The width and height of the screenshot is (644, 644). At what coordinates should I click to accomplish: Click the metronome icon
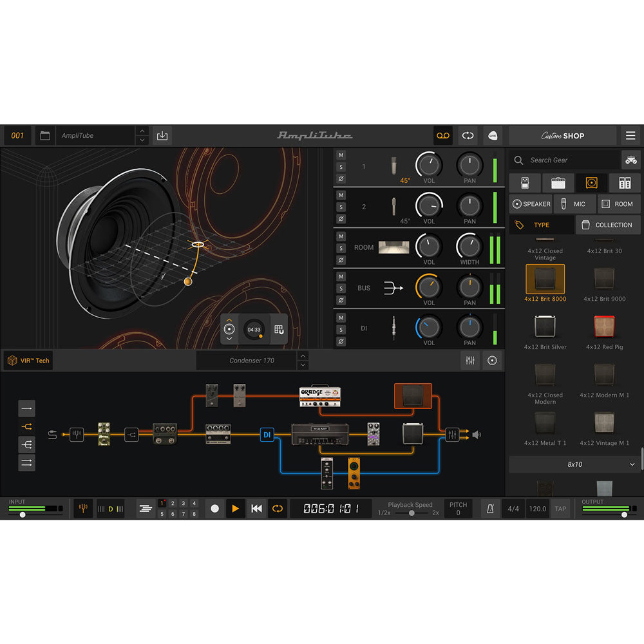[x=490, y=509]
